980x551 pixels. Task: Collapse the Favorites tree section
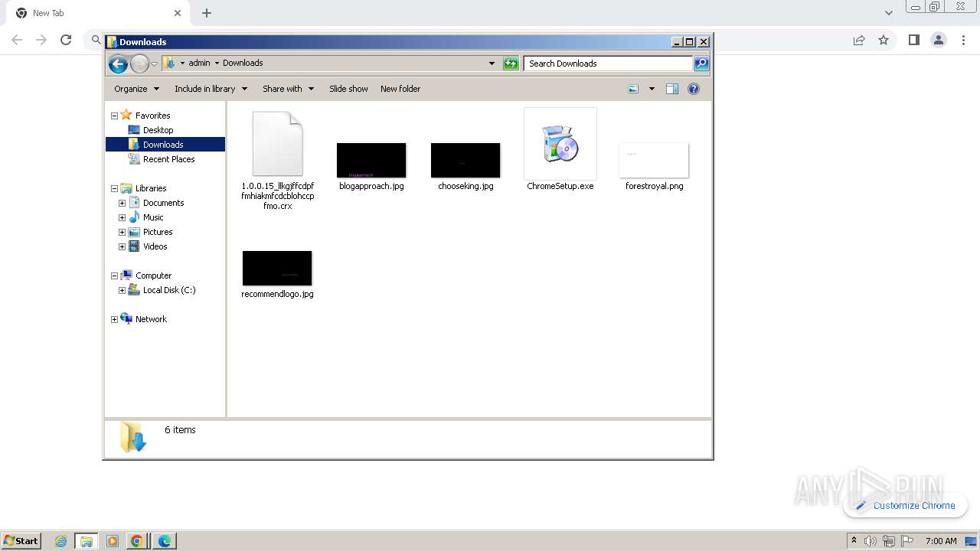pyautogui.click(x=114, y=116)
